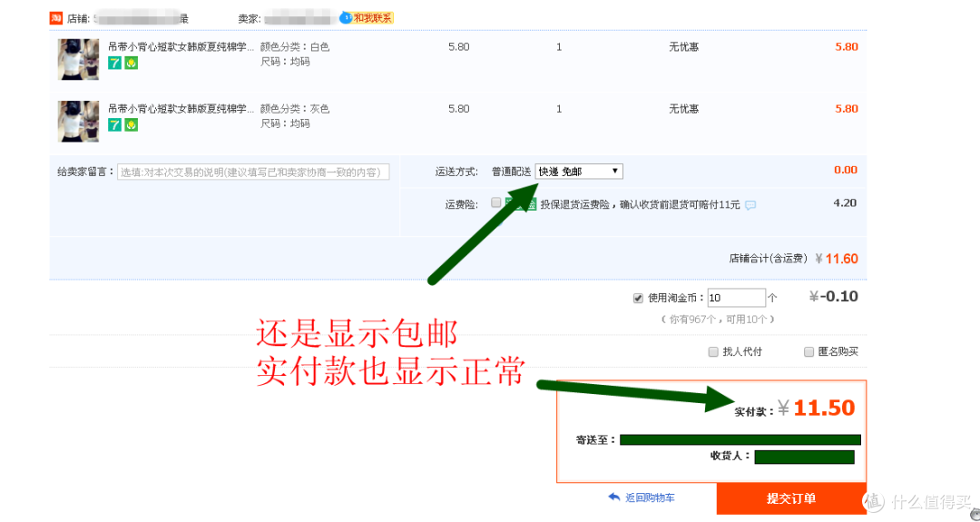The height and width of the screenshot is (522, 980).
Task: Click the 0.00 shipping fee amount
Action: tap(846, 170)
